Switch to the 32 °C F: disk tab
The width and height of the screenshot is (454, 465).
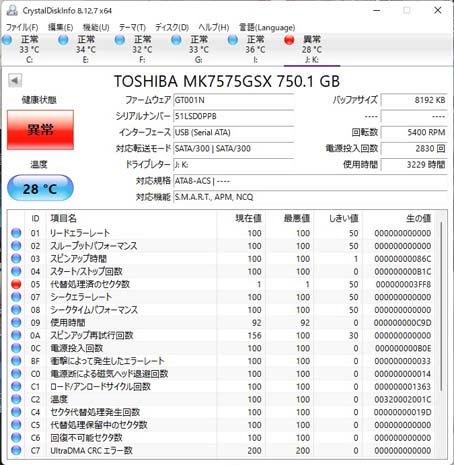142,49
